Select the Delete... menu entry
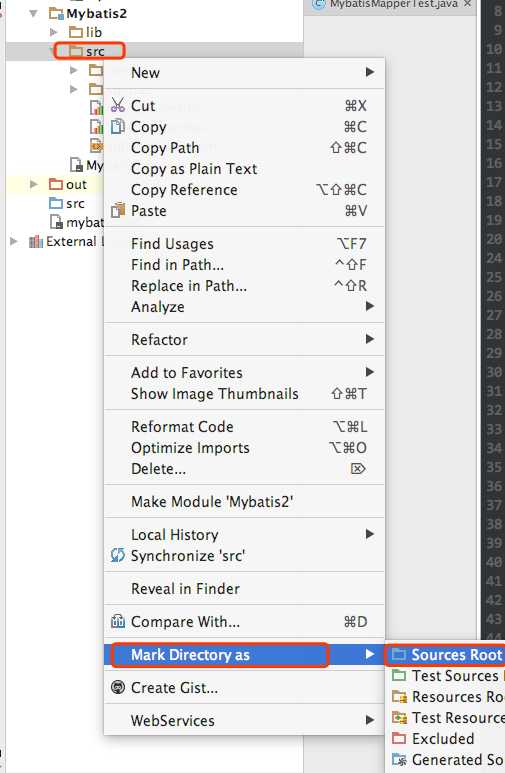Viewport: 505px width, 773px height. point(245,469)
